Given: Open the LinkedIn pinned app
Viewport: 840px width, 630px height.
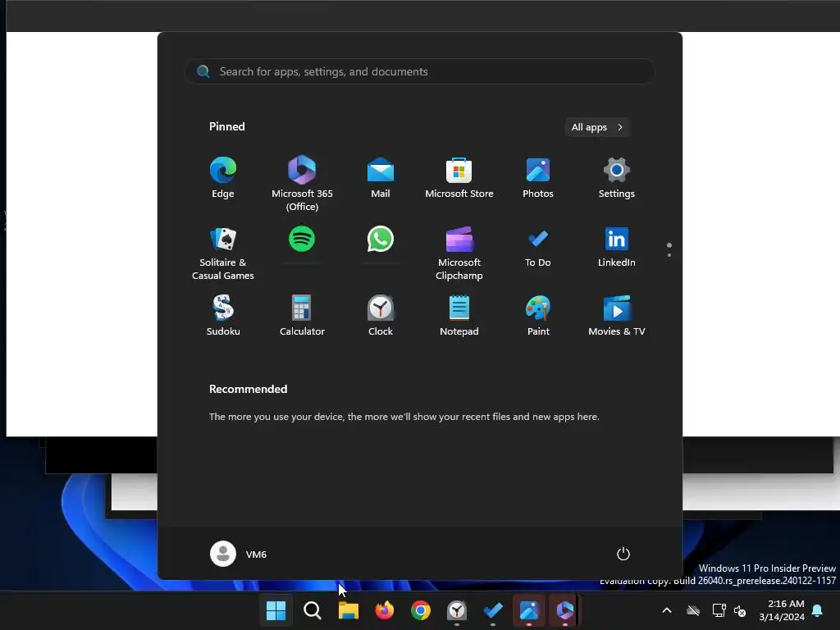Looking at the screenshot, I should [x=617, y=247].
